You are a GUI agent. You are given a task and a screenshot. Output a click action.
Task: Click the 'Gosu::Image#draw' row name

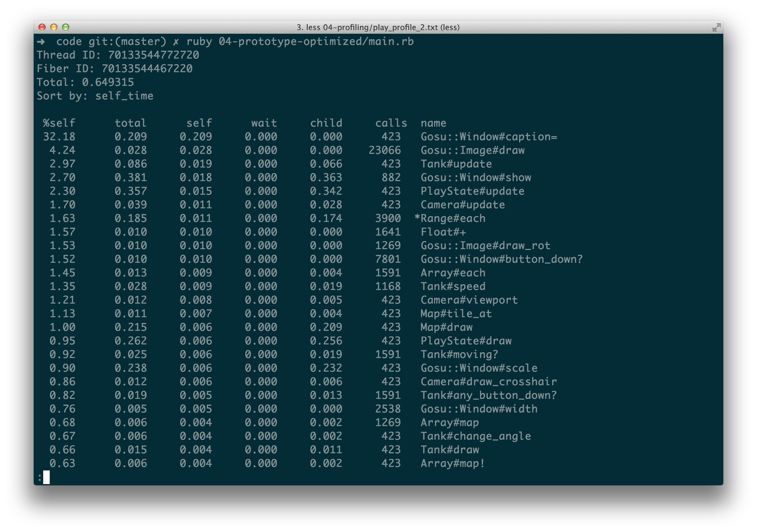[473, 150]
